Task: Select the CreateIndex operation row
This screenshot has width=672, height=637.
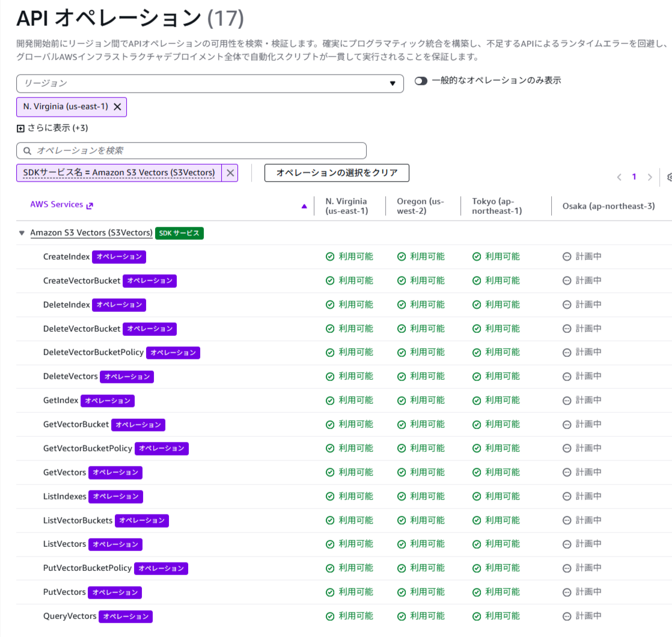Action: [344, 257]
